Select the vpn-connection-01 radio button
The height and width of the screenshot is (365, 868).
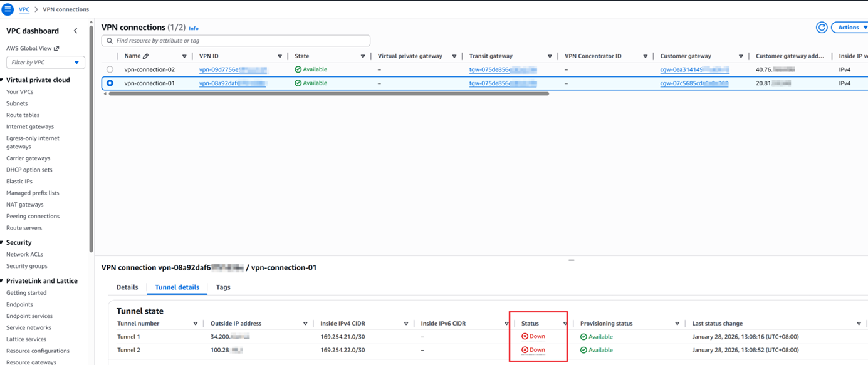coord(110,83)
